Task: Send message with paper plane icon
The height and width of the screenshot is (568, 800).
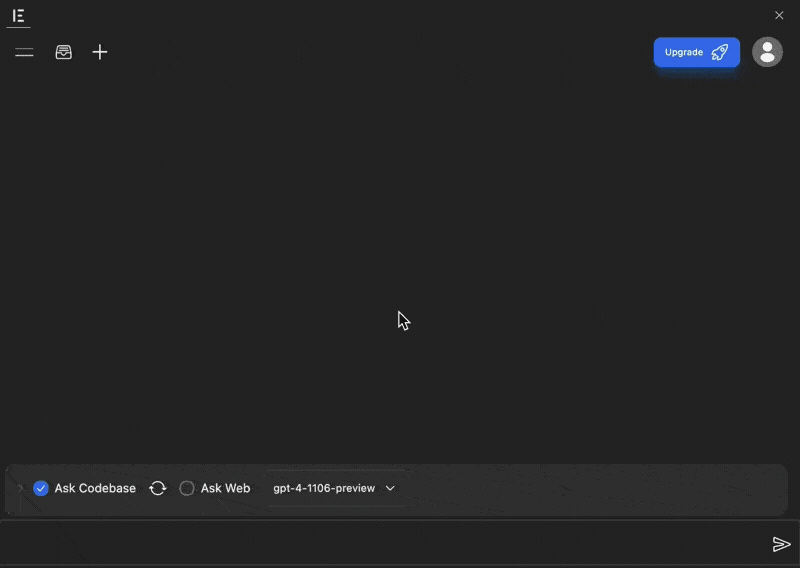Action: click(781, 544)
